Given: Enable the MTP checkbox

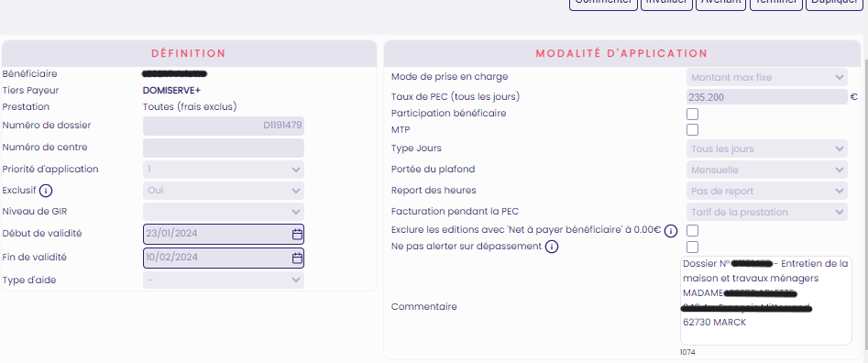Looking at the screenshot, I should coord(692,130).
